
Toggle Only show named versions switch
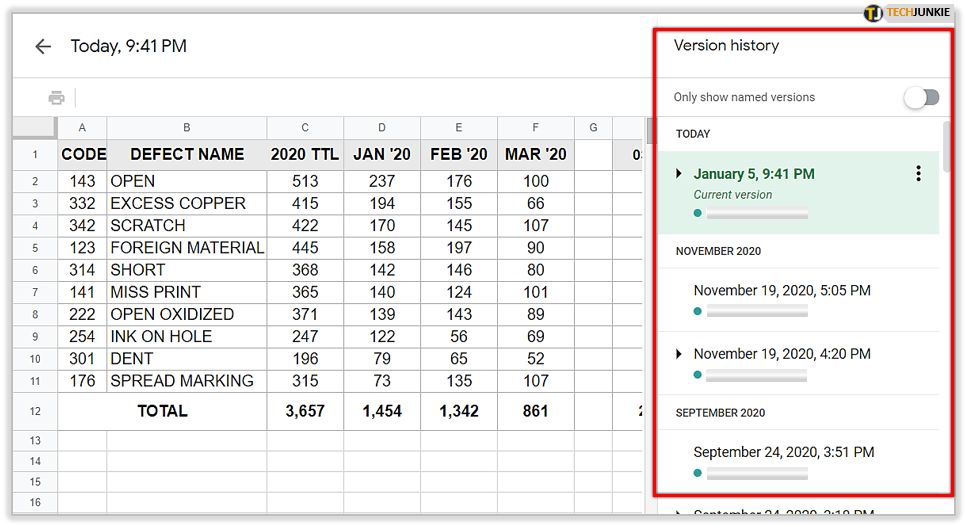(921, 97)
